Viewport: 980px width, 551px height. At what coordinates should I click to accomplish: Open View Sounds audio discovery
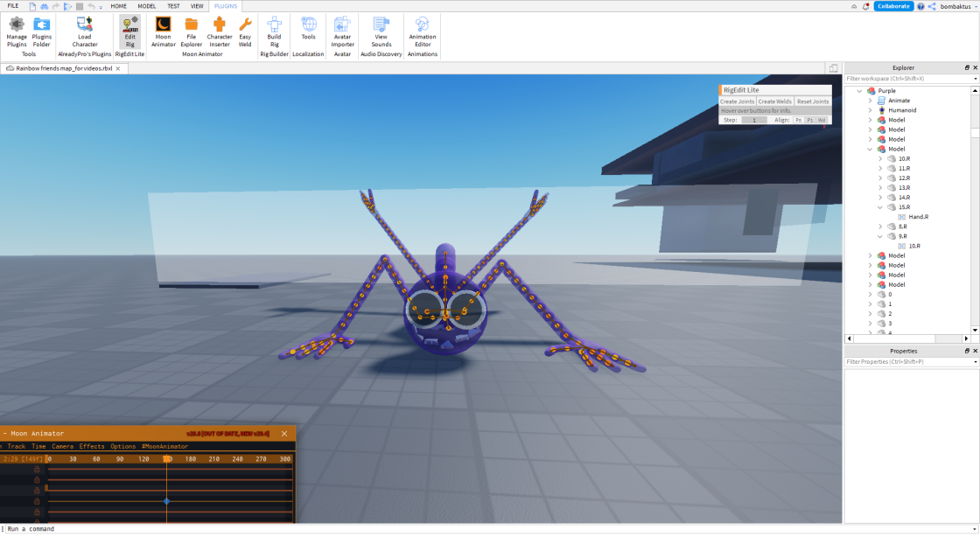[381, 31]
